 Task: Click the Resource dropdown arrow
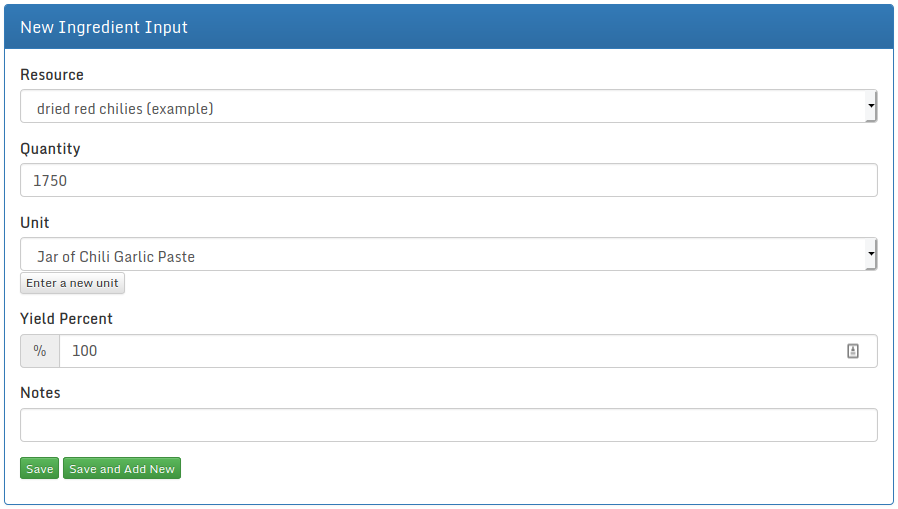pos(870,106)
